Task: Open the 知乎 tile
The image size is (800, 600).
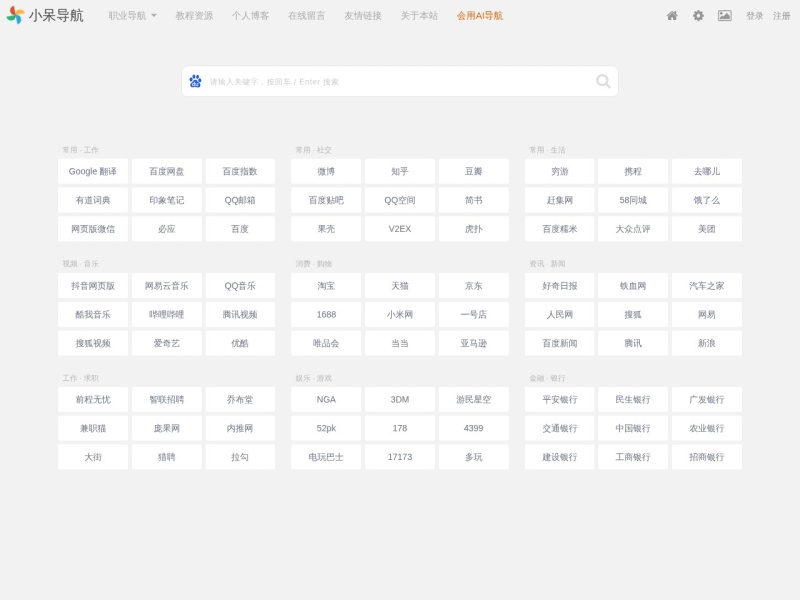Action: pyautogui.click(x=399, y=171)
